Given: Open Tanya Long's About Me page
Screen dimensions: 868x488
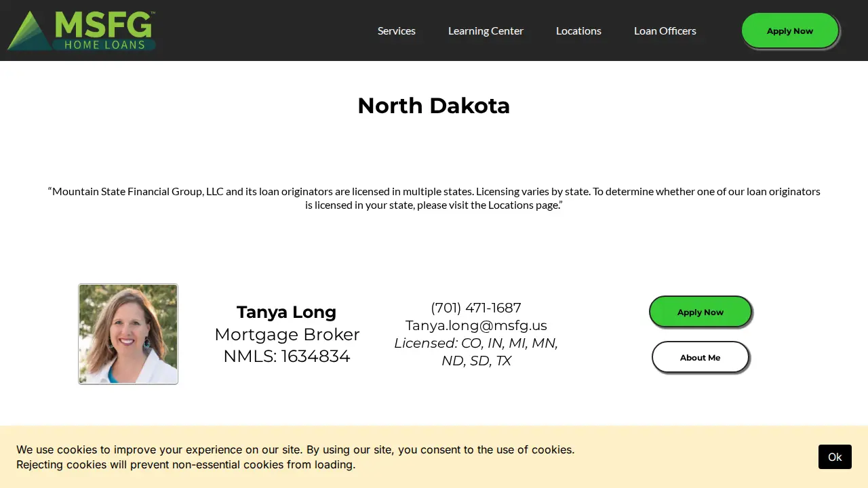Looking at the screenshot, I should pos(701,357).
